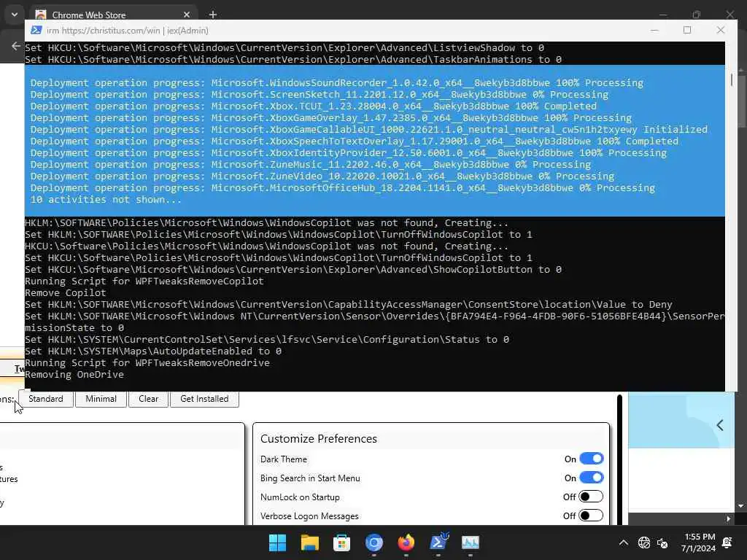Close the Chrome Web Store tab

tap(187, 15)
